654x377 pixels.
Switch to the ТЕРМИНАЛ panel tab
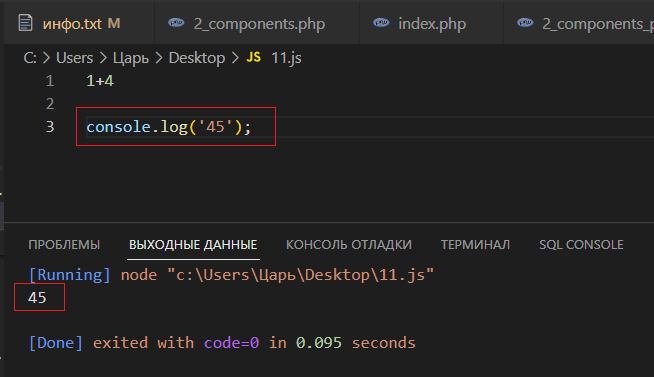475,244
